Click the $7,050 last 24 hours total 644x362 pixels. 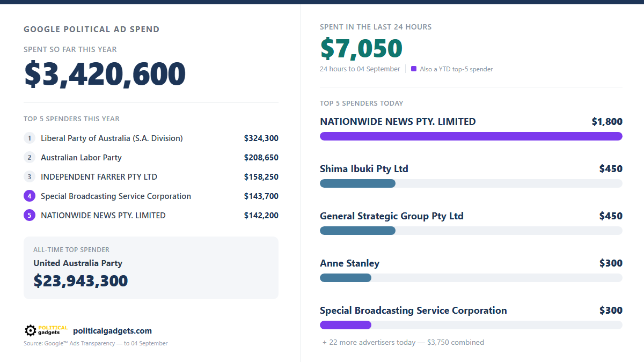[361, 49]
